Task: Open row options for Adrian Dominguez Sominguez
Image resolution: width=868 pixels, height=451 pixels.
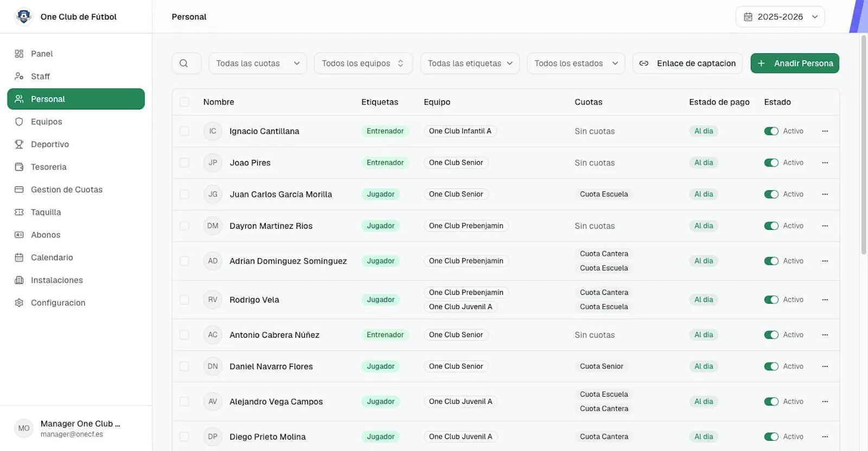Action: click(825, 261)
